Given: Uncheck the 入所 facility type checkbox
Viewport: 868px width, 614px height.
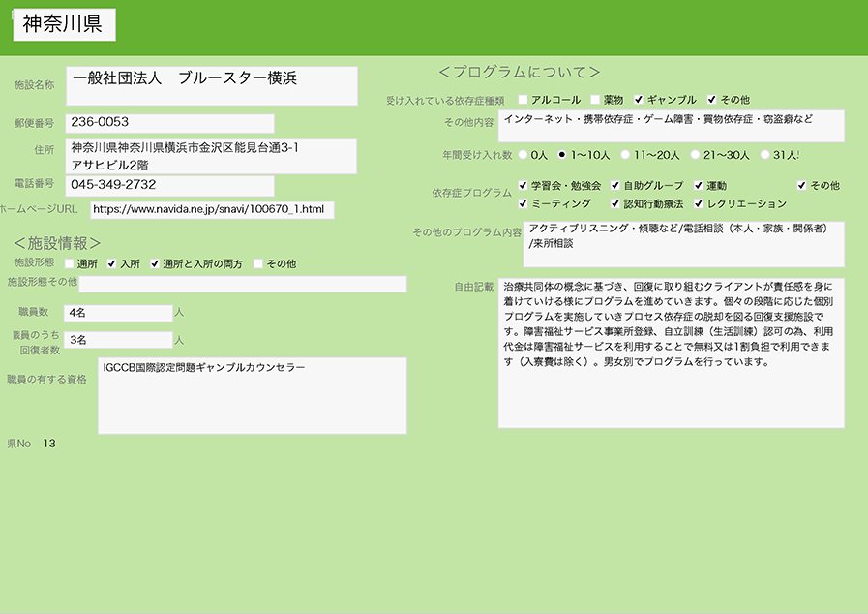Looking at the screenshot, I should (x=112, y=263).
